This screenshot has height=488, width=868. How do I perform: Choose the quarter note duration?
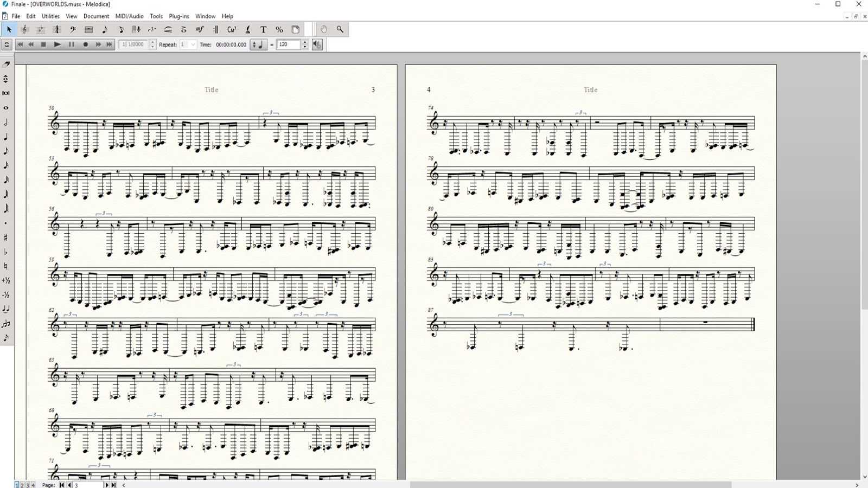pyautogui.click(x=7, y=137)
